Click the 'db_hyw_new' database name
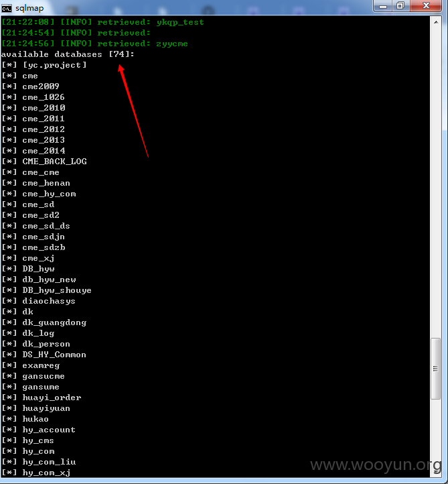Image resolution: width=448 pixels, height=484 pixels. point(49,280)
